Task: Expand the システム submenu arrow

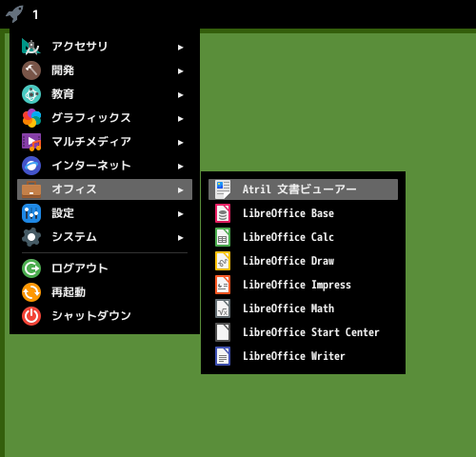Action: pyautogui.click(x=181, y=238)
